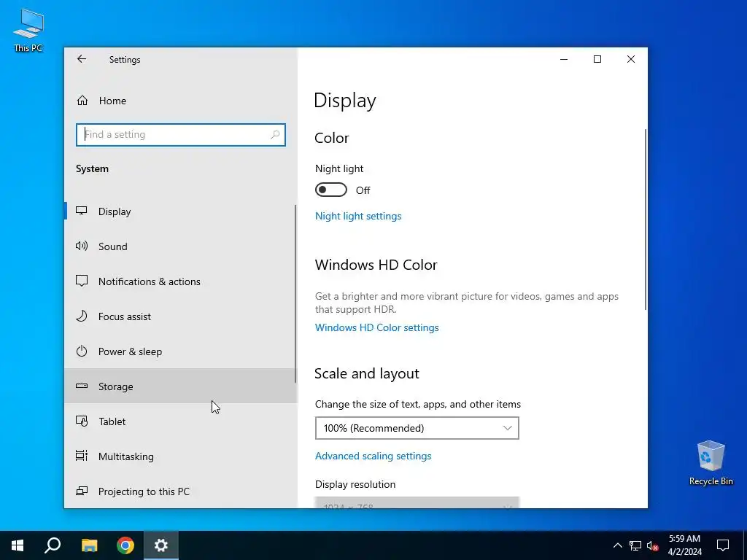The height and width of the screenshot is (560, 747).
Task: Open the muted volume tray icon
Action: tap(653, 545)
